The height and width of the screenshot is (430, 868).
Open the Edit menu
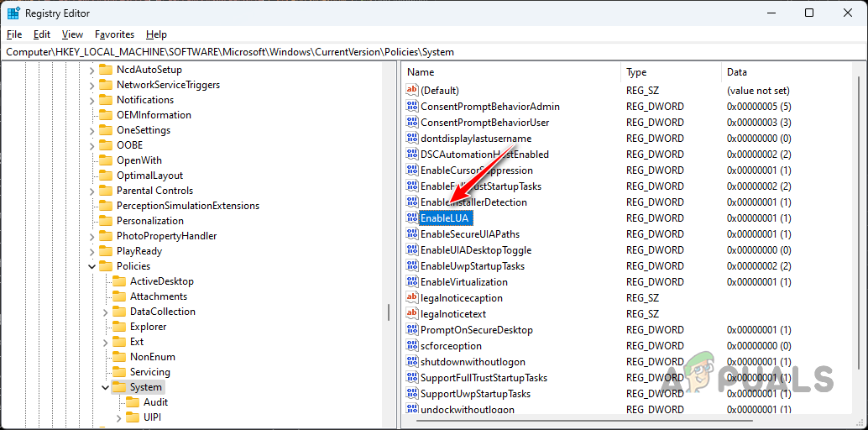pos(42,34)
